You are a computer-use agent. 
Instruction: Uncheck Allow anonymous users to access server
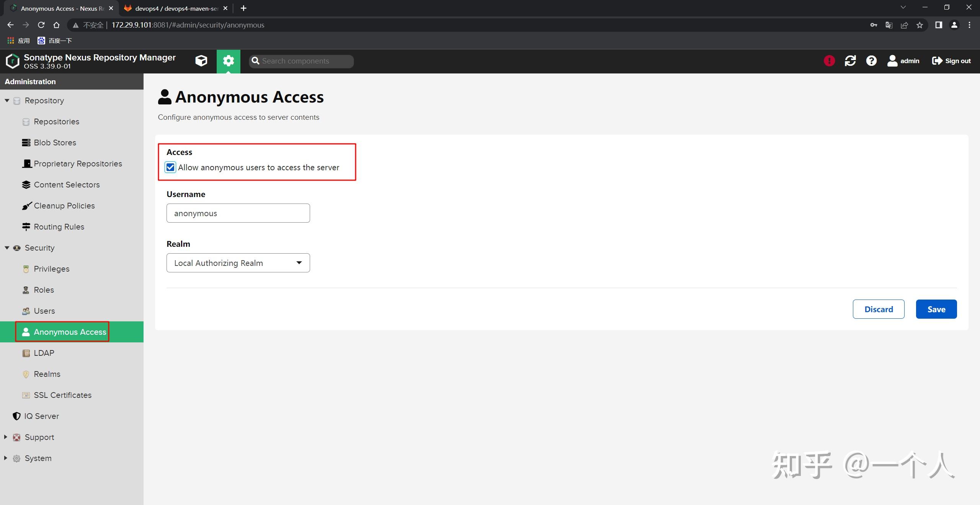point(170,168)
